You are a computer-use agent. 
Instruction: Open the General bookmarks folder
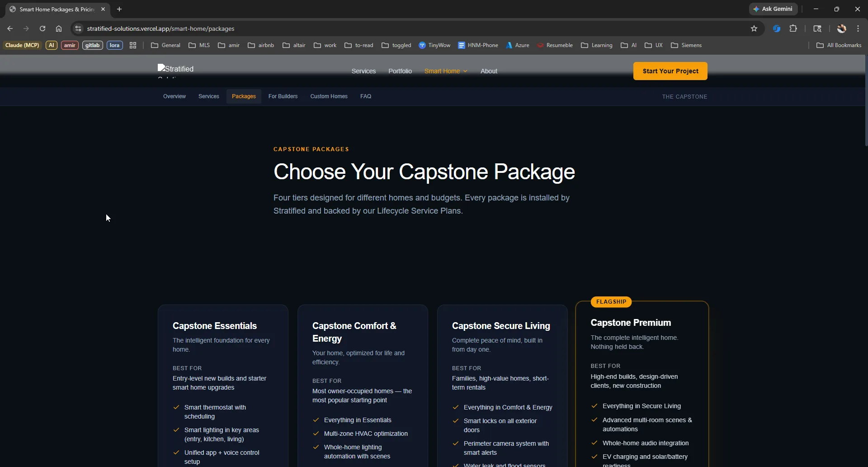[x=165, y=45]
